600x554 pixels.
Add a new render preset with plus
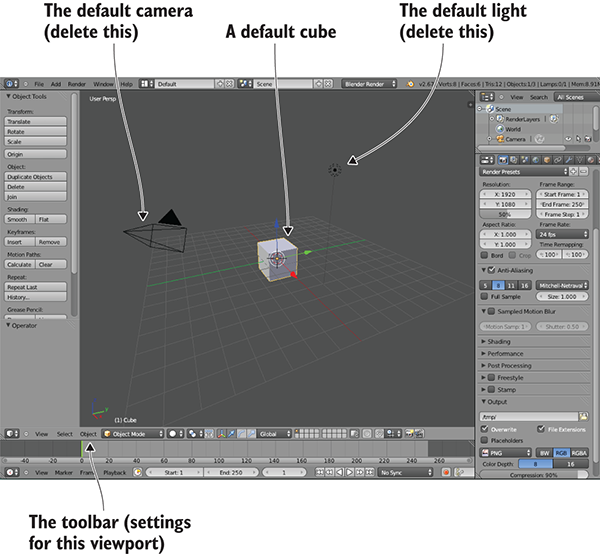573,172
